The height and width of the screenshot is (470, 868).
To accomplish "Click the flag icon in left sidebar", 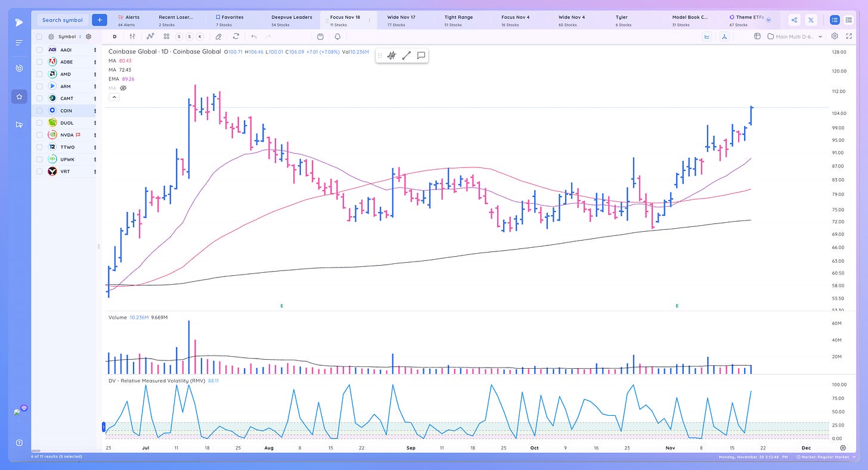I will pyautogui.click(x=19, y=124).
